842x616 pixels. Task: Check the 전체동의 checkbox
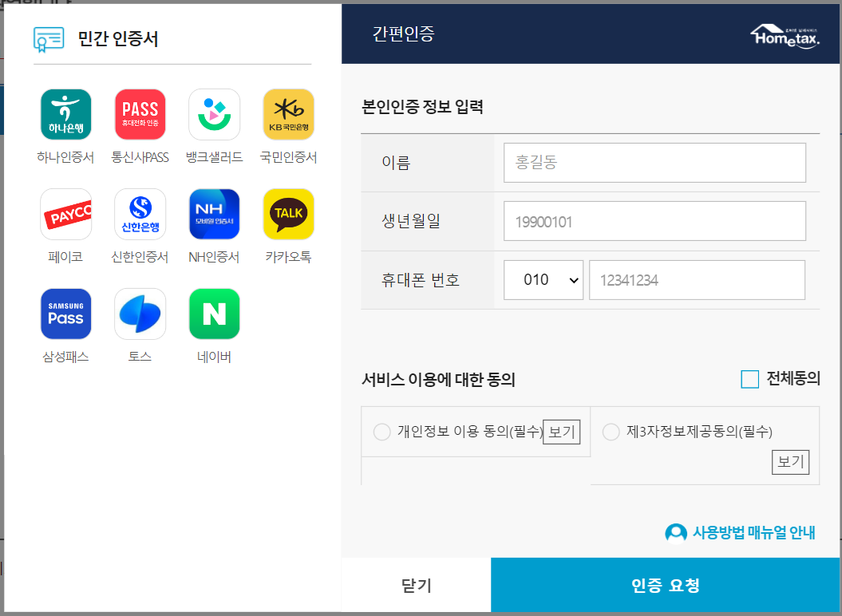click(x=749, y=379)
